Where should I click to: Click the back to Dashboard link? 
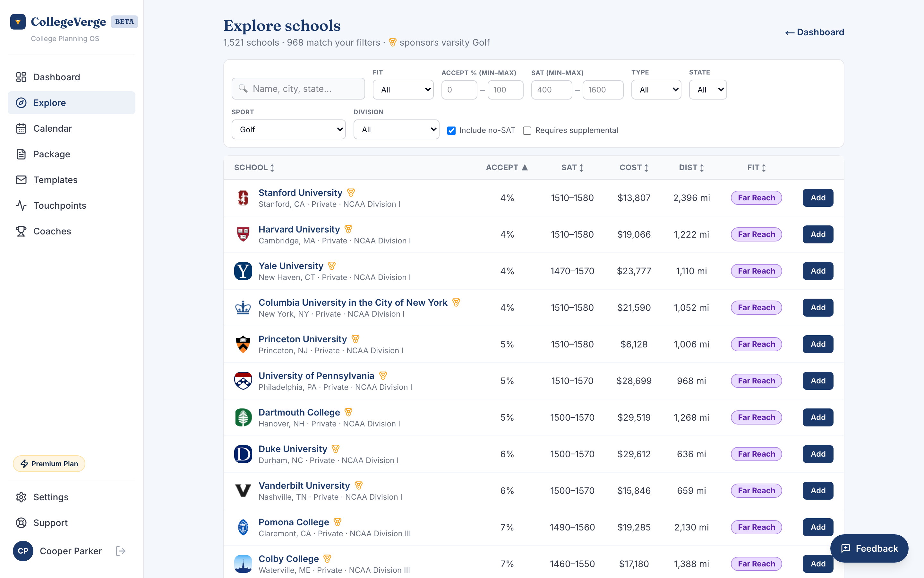point(814,32)
